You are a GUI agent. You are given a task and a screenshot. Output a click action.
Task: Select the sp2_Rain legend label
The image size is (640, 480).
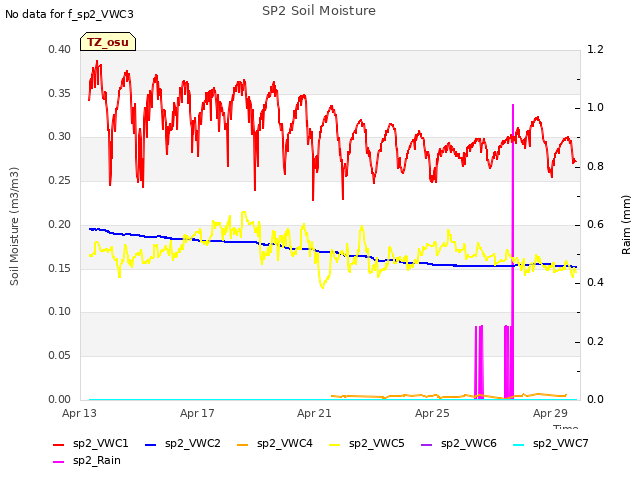pyautogui.click(x=97, y=461)
